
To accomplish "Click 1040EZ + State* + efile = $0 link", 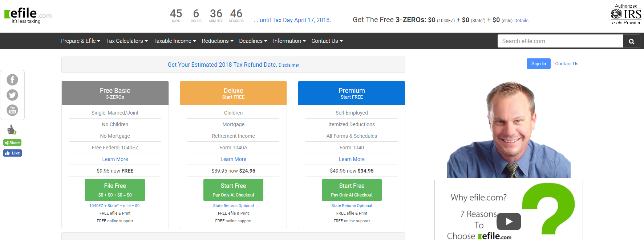I will (114, 206).
